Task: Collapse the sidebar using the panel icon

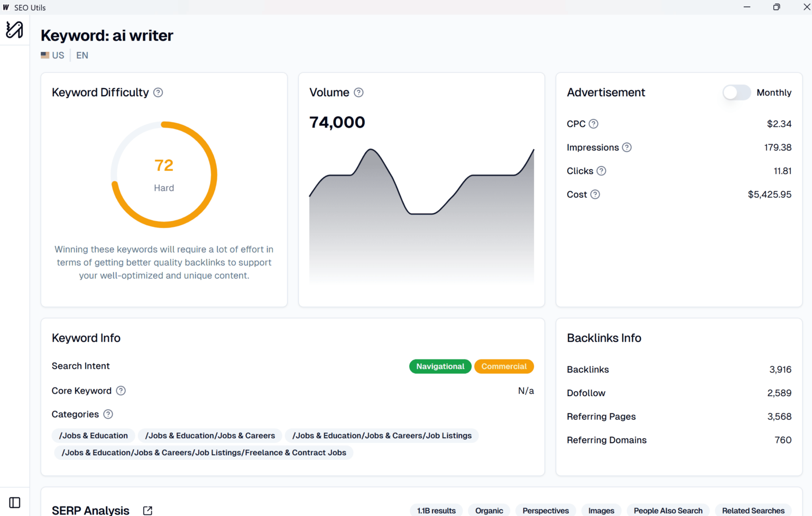Action: (14, 502)
